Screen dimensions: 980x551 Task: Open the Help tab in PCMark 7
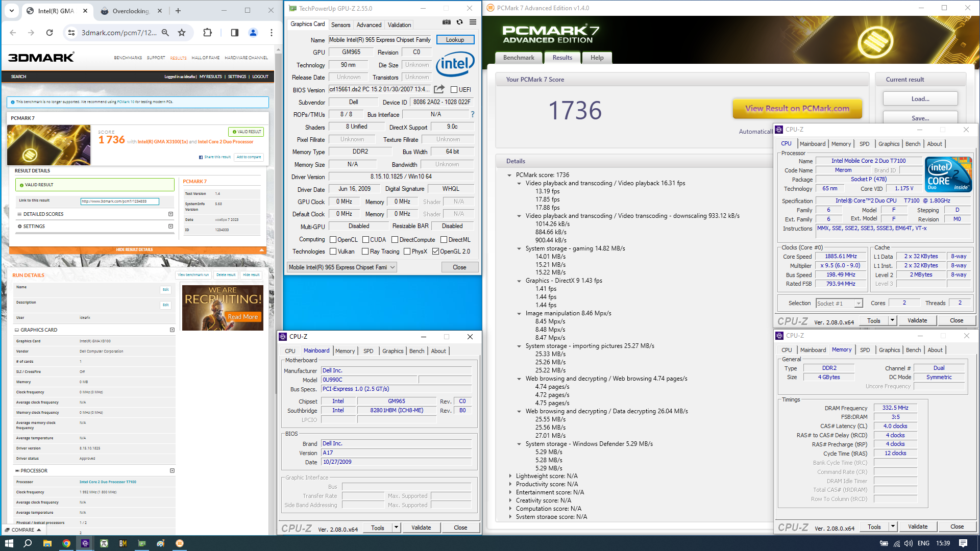click(597, 58)
